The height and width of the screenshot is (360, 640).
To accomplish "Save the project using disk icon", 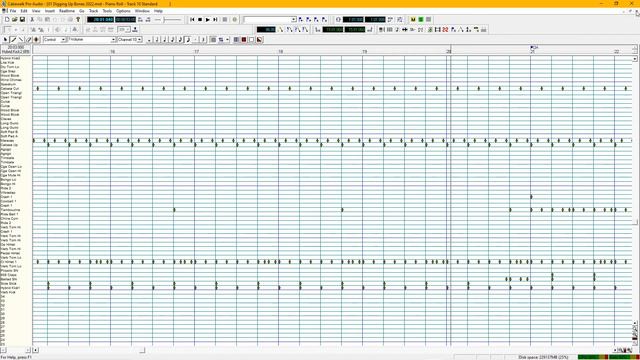I will (22, 20).
